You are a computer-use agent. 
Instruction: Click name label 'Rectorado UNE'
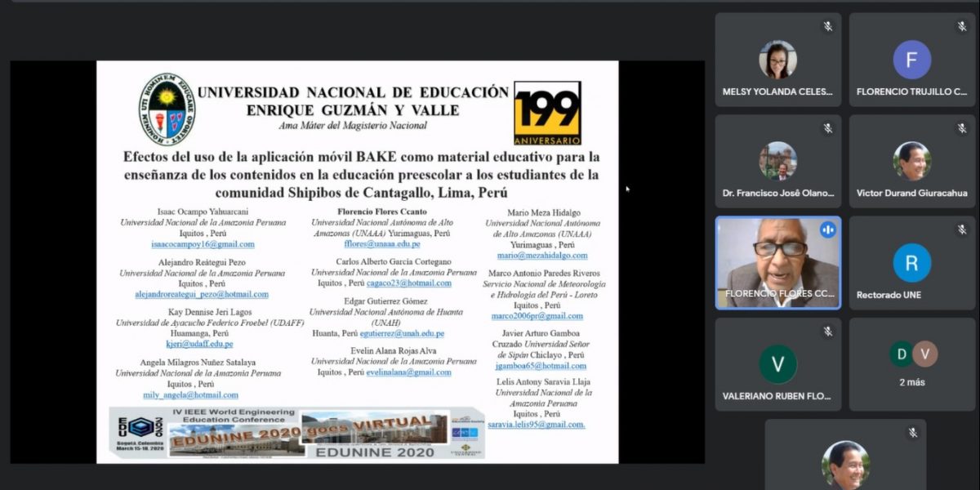[889, 295]
